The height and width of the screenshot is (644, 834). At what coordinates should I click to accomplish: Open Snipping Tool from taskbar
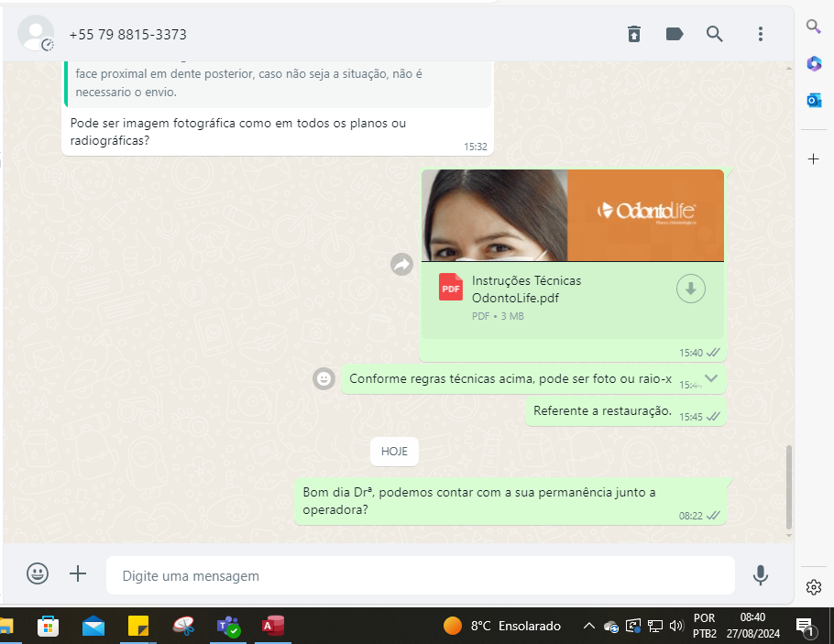pyautogui.click(x=184, y=626)
